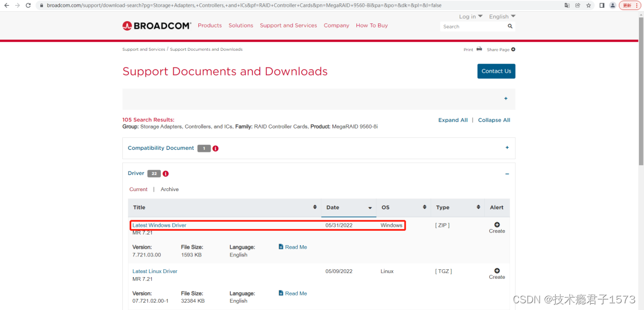Click the padlock site info icon
This screenshot has width=644, height=310.
click(x=41, y=6)
